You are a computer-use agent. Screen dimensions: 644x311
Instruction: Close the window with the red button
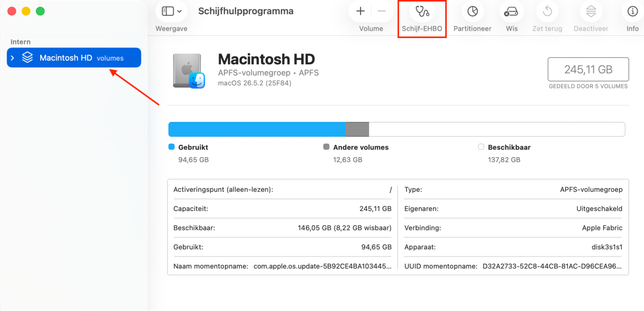[x=12, y=11]
